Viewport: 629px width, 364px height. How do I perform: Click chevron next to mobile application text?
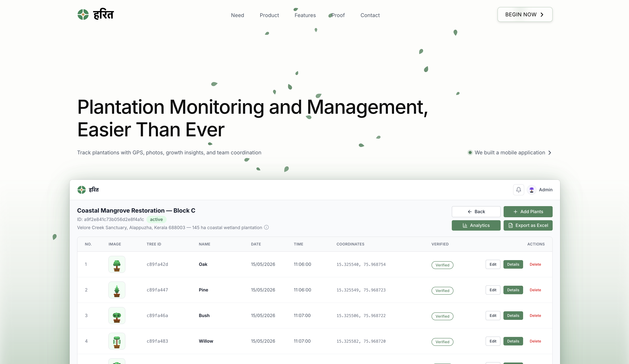pos(550,153)
